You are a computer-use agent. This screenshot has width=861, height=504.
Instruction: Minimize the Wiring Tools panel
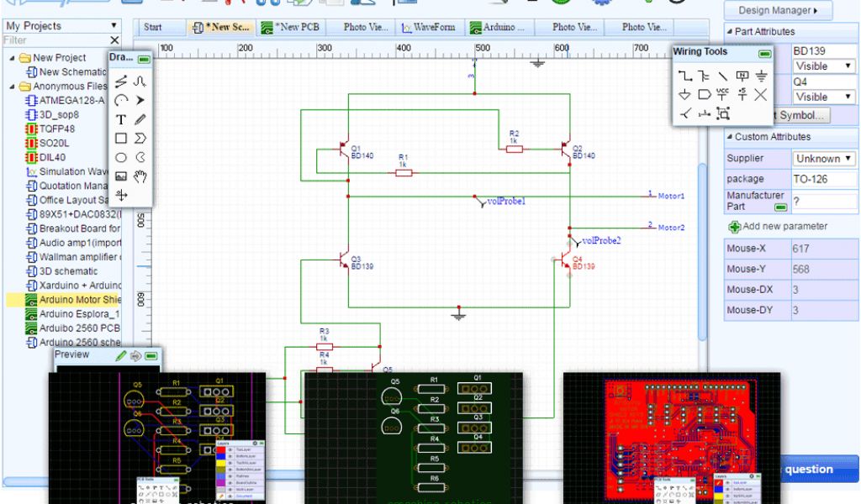(x=763, y=53)
